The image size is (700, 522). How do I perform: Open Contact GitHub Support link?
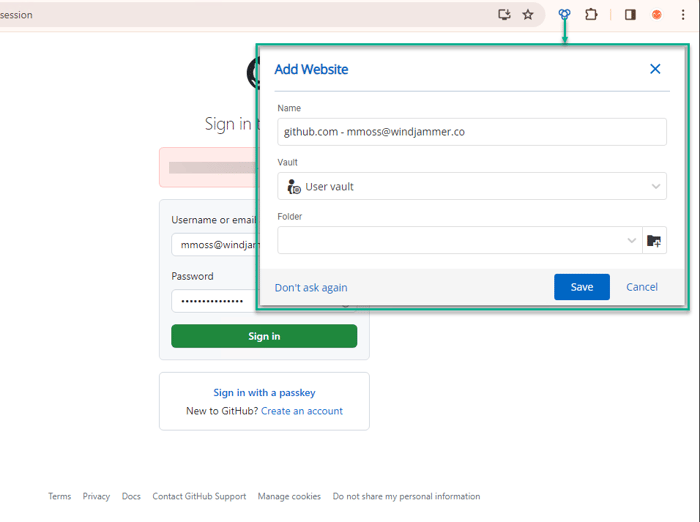click(199, 496)
